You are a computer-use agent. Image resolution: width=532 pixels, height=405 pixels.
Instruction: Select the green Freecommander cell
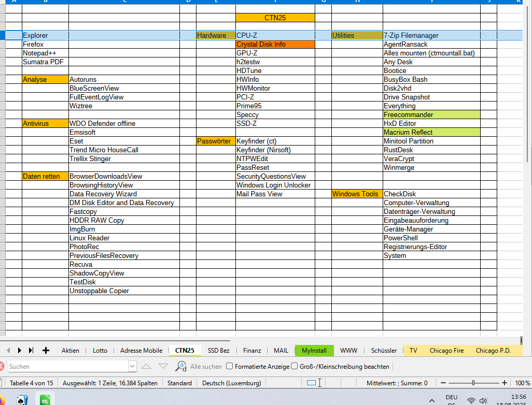(x=431, y=114)
